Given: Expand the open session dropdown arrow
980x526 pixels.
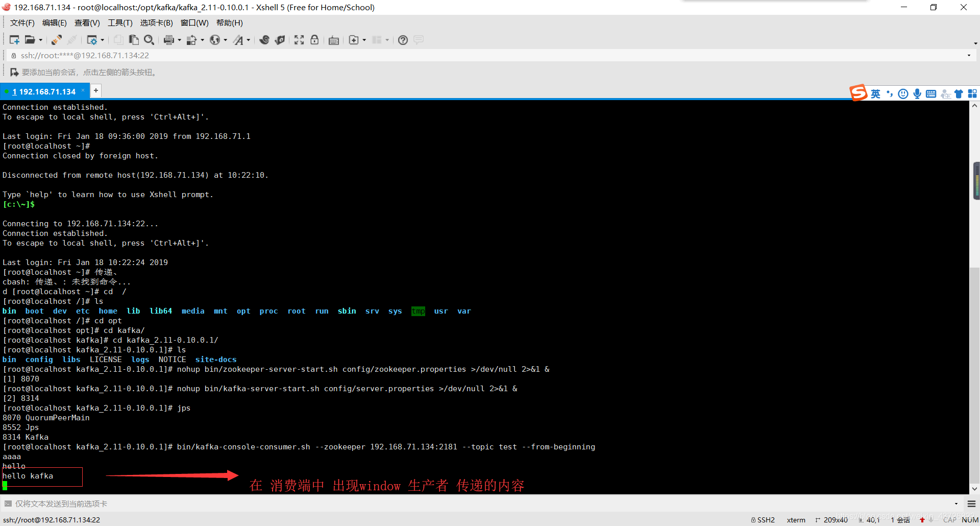Looking at the screenshot, I should point(41,40).
